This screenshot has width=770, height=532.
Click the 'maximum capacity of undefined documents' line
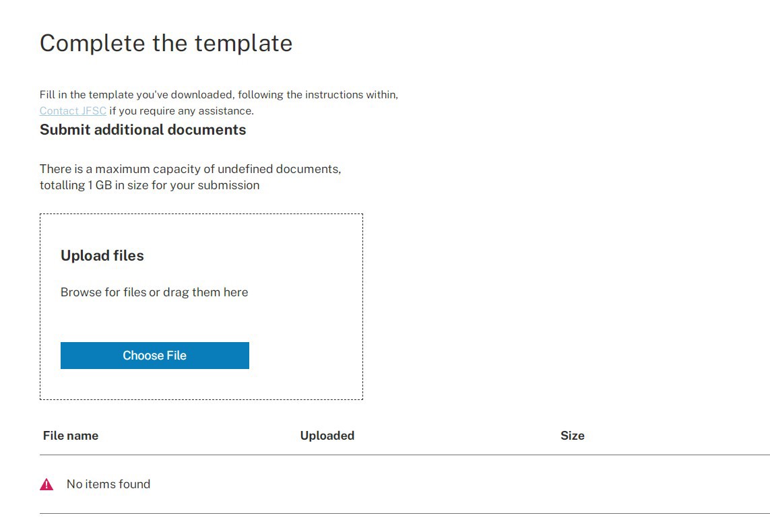pos(190,169)
